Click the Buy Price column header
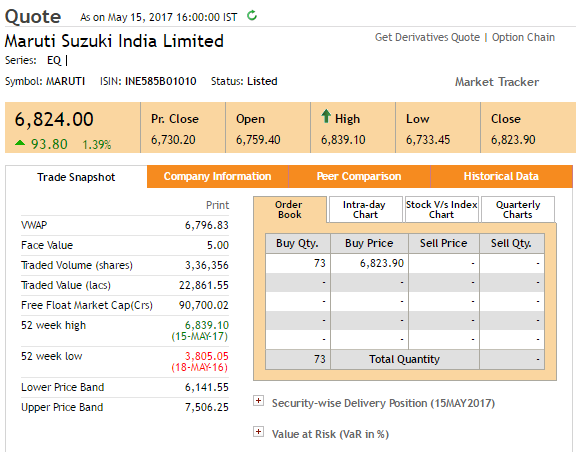 point(369,243)
